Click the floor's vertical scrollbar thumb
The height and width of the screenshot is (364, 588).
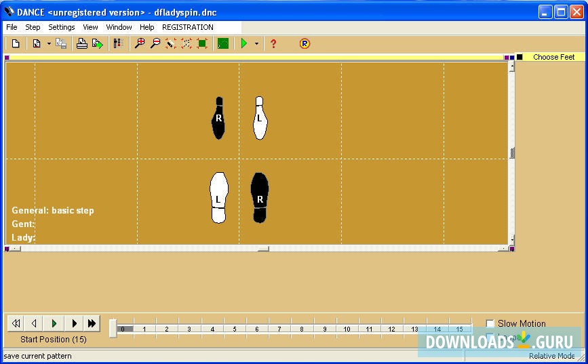512,153
